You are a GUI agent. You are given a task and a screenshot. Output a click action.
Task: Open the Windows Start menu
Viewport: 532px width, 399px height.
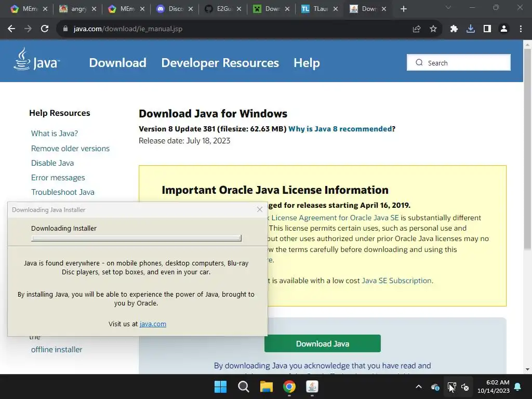pos(220,387)
